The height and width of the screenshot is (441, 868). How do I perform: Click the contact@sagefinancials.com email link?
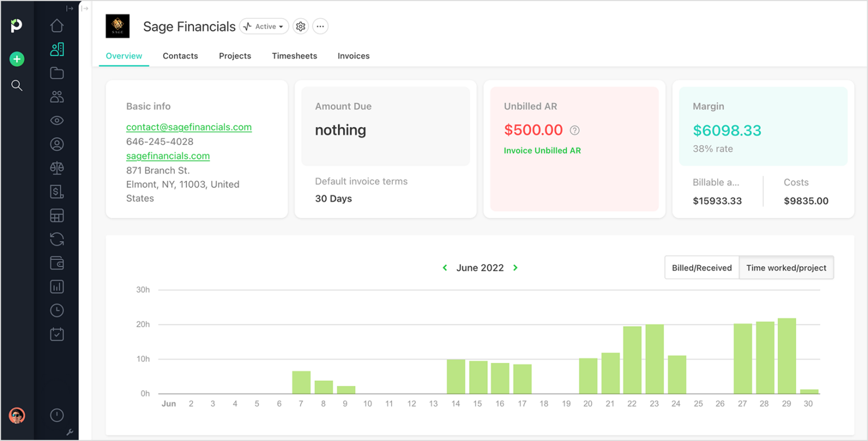click(189, 127)
